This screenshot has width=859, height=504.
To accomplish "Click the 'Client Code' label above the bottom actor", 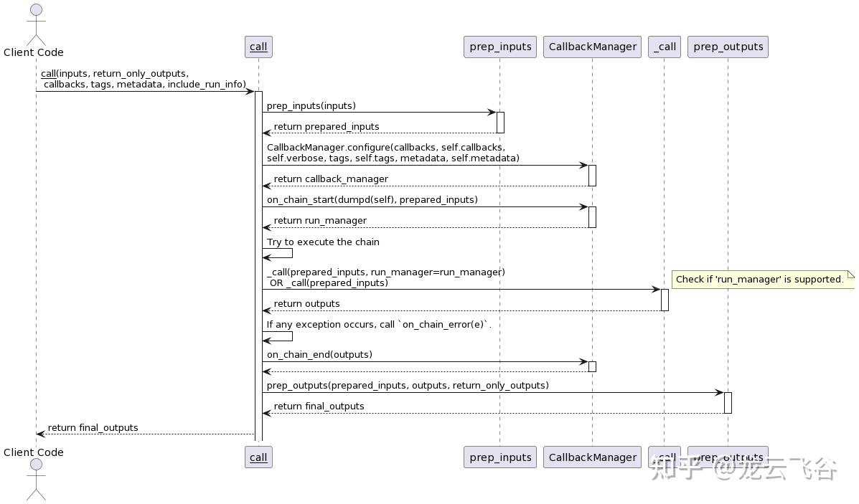I will tap(34, 452).
